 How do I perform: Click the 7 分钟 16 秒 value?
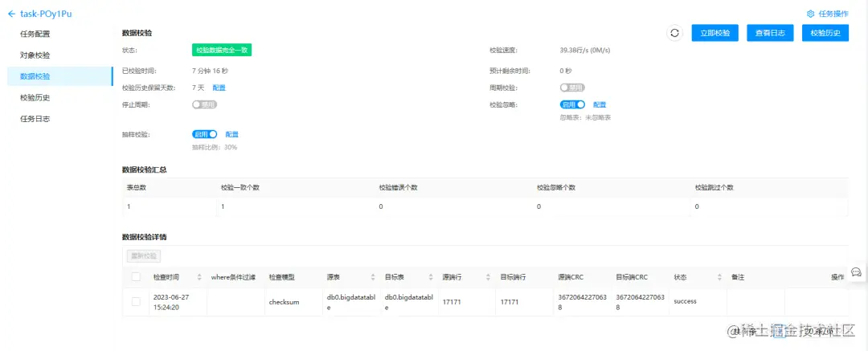tap(211, 71)
